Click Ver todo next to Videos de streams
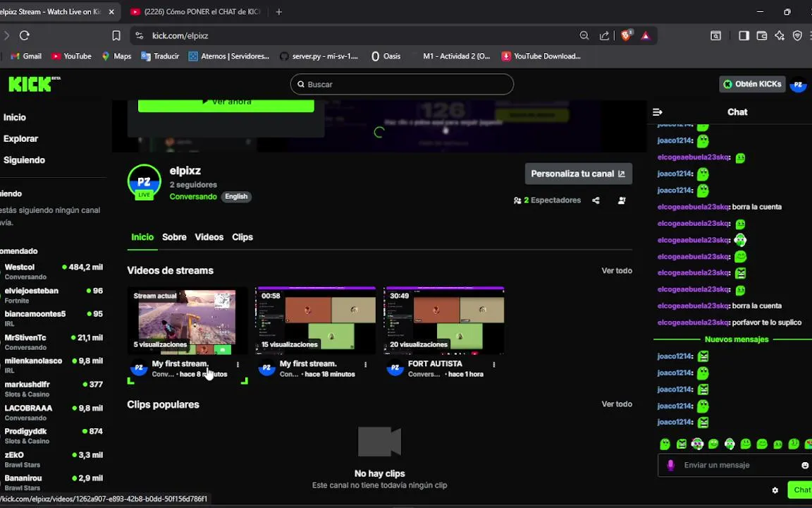The height and width of the screenshot is (508, 812). (617, 271)
